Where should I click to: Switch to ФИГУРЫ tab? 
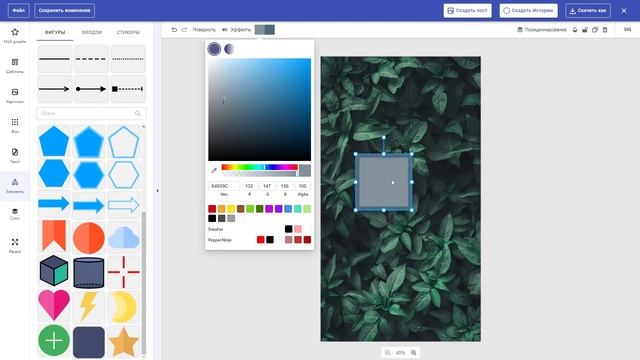(55, 32)
